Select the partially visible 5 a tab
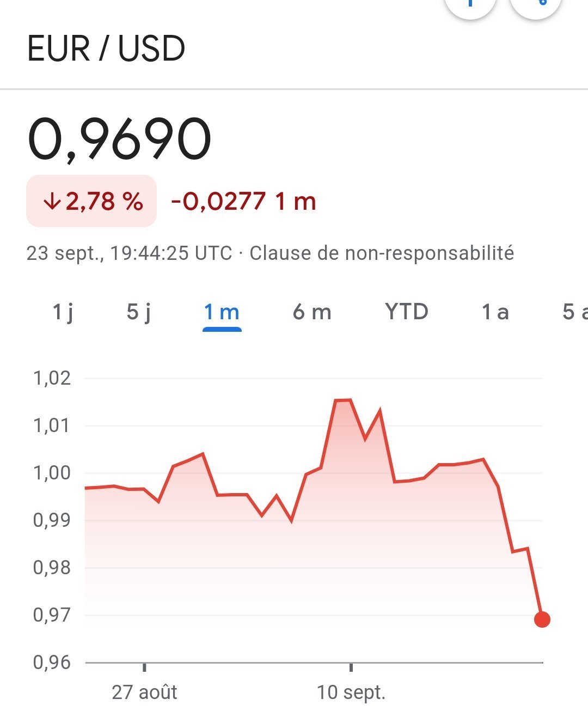This screenshot has height=717, width=588. [x=575, y=312]
